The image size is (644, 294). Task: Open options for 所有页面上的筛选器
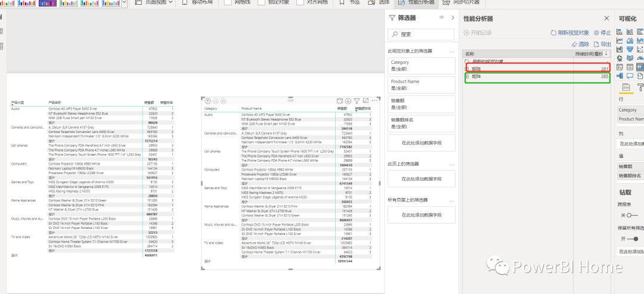click(x=452, y=201)
